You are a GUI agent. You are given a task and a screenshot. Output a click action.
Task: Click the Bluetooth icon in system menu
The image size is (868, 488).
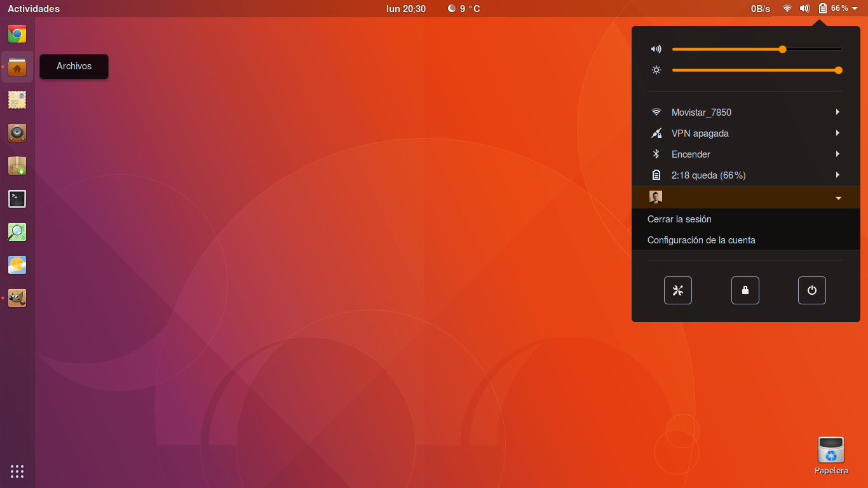pos(656,154)
